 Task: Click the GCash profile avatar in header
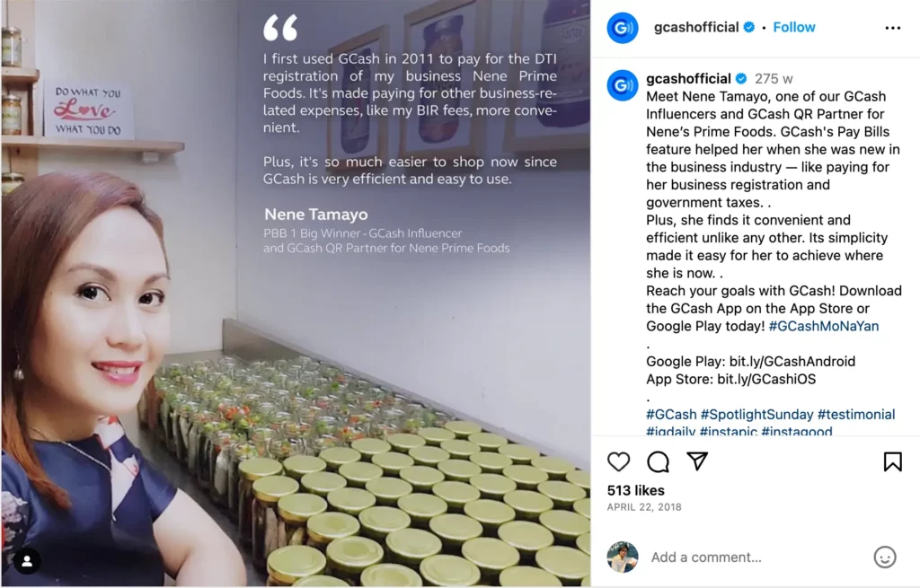[623, 28]
